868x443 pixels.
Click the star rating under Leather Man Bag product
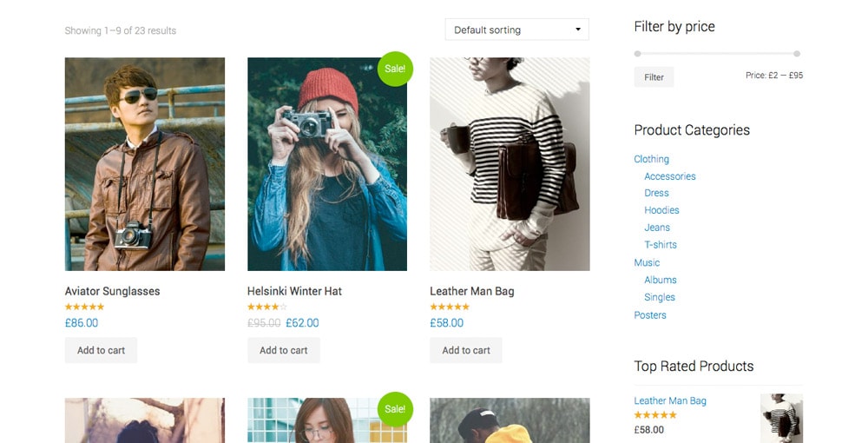coord(450,307)
